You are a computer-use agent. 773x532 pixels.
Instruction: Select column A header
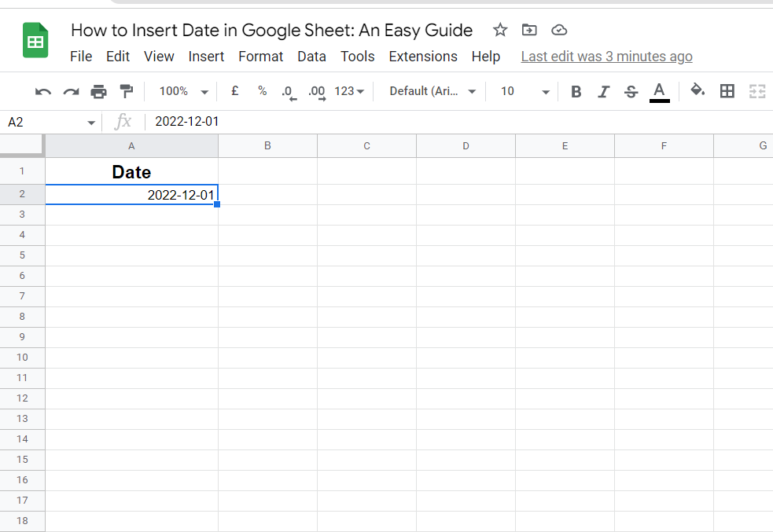[131, 146]
